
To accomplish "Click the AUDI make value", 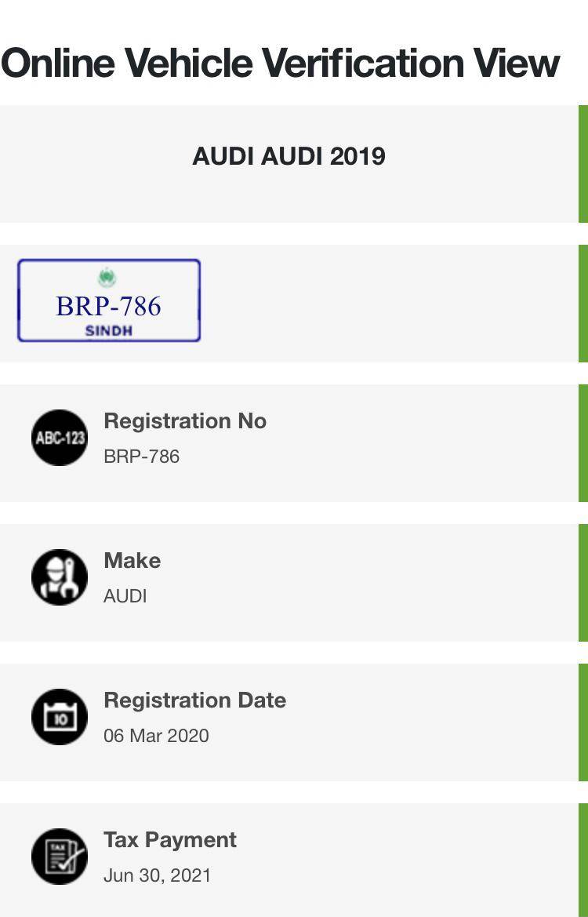I will (125, 596).
